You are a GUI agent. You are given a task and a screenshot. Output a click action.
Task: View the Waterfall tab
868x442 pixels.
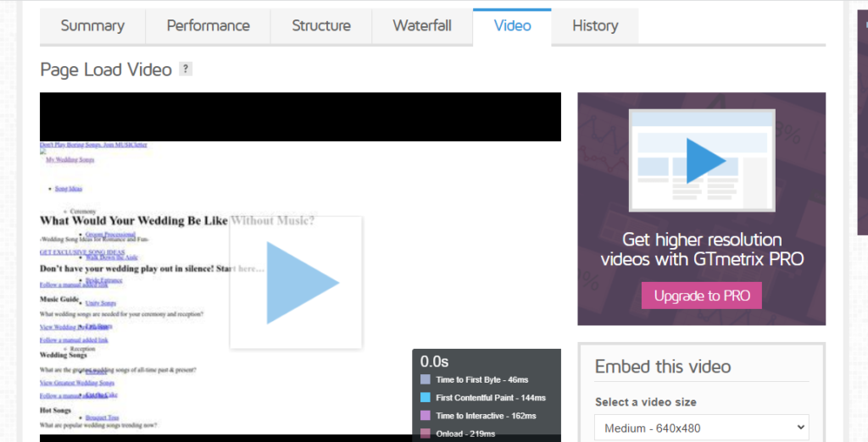tap(422, 26)
